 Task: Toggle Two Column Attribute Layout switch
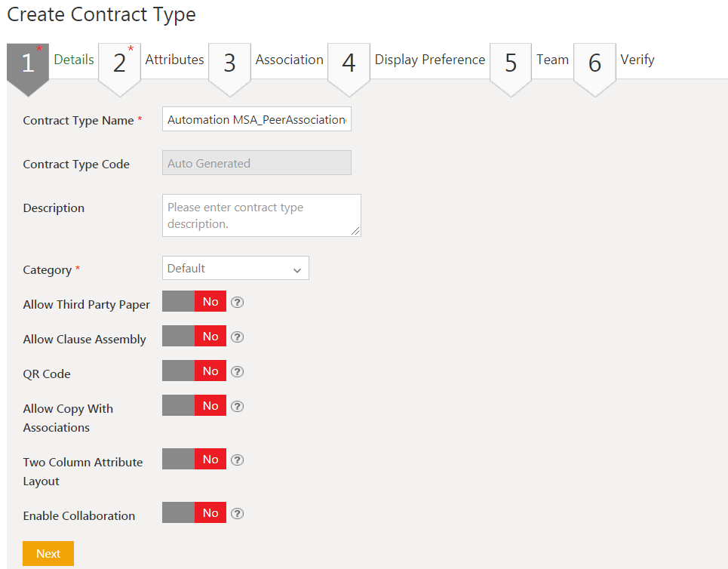click(x=194, y=460)
